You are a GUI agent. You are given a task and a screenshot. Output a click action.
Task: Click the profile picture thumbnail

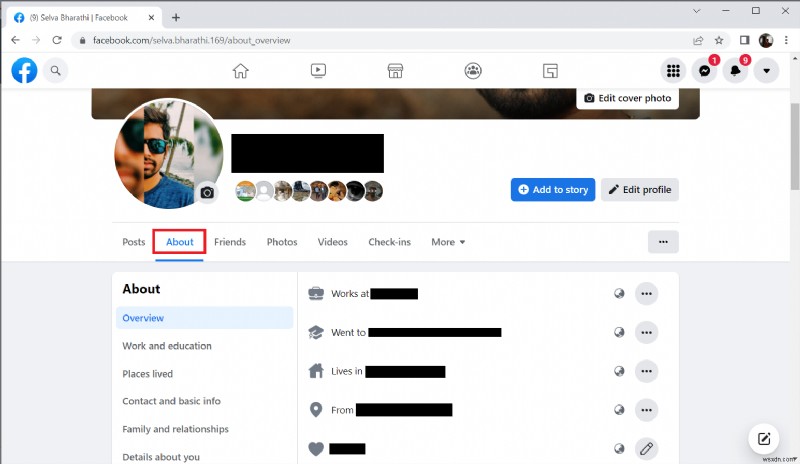point(168,153)
